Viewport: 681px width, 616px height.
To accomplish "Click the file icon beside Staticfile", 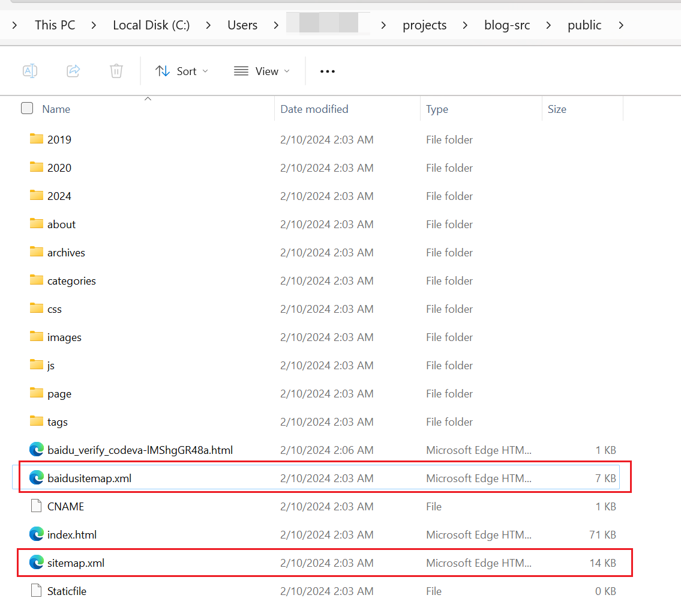I will pos(37,591).
